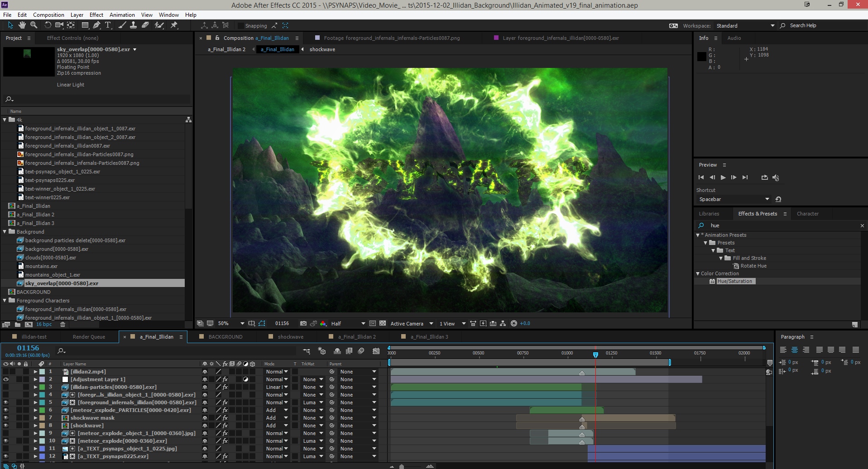The width and height of the screenshot is (868, 469).
Task: Select the Zoom tool magnifier
Action: tap(34, 25)
